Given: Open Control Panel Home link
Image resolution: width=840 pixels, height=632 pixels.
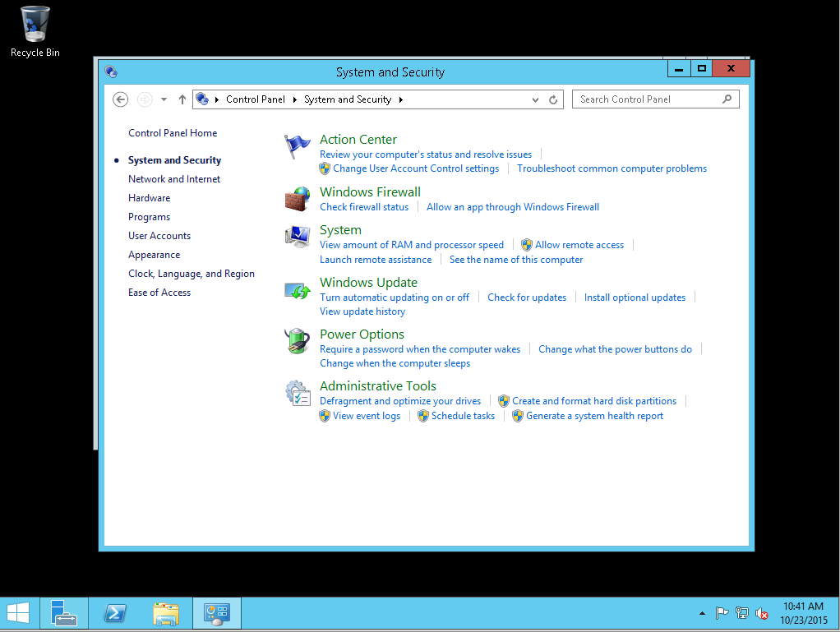Looking at the screenshot, I should click(x=173, y=133).
